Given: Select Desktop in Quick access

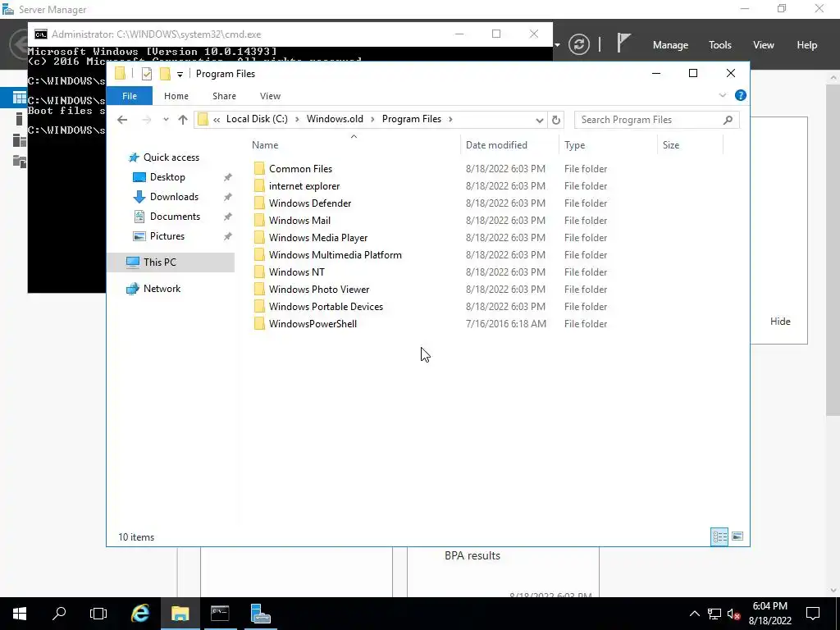Looking at the screenshot, I should click(x=167, y=177).
